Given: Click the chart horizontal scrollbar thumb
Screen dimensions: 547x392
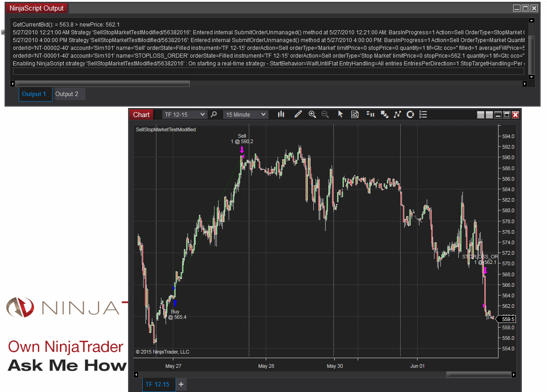Looking at the screenshot, I should [478, 375].
